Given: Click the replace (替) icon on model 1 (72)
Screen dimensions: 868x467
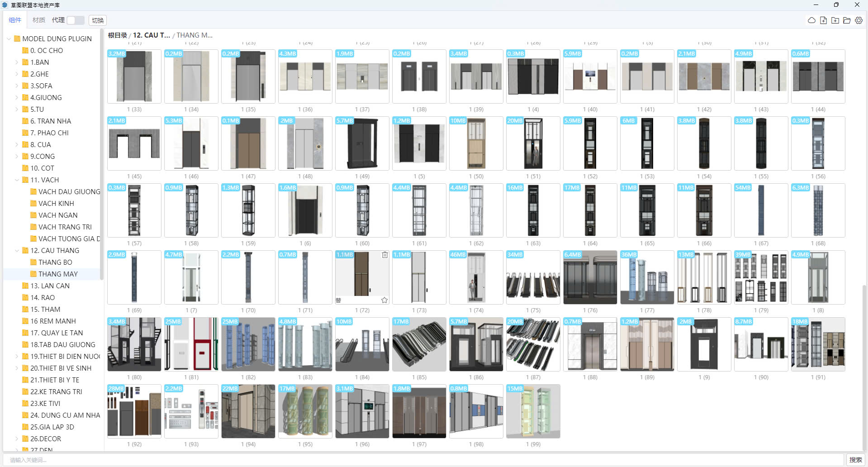Looking at the screenshot, I should [338, 300].
